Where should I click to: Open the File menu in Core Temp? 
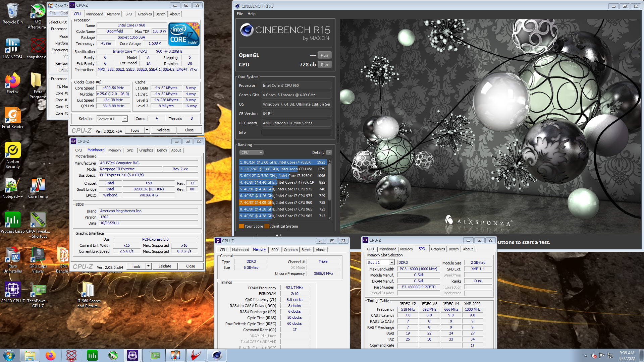tap(53, 13)
